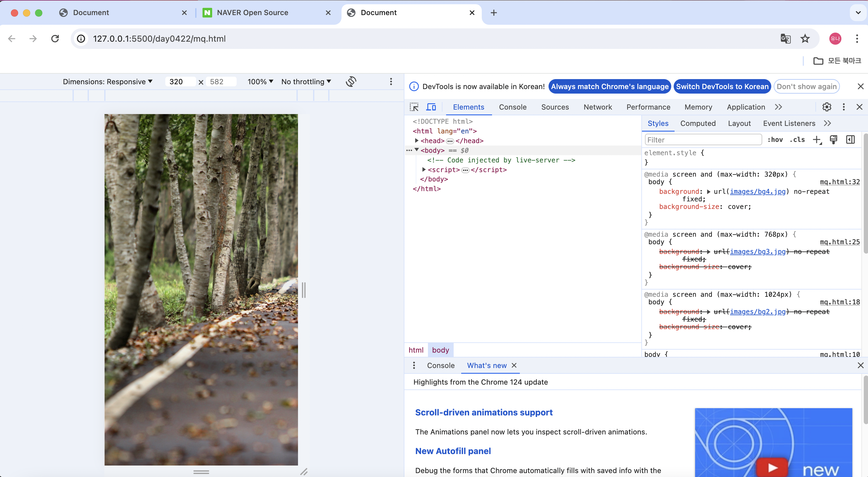
Task: Expand the head element in DOM tree
Action: 417,141
